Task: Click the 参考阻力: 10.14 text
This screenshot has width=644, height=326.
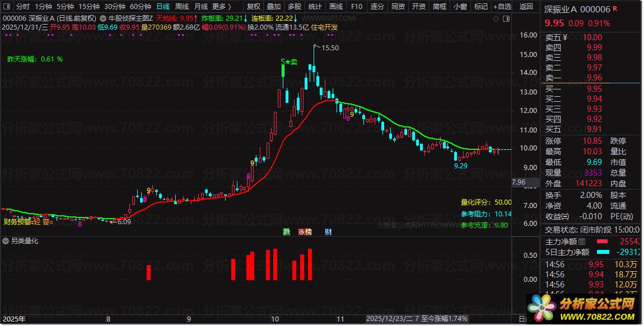Action: (x=486, y=214)
